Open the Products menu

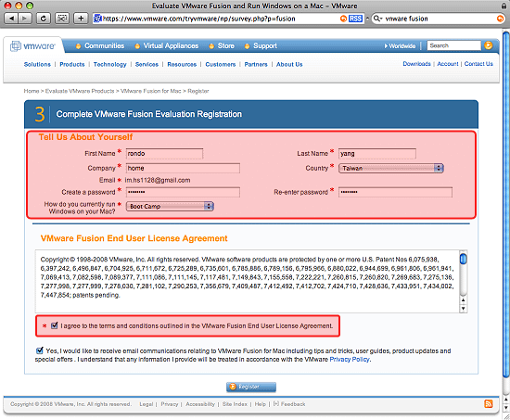(x=72, y=64)
